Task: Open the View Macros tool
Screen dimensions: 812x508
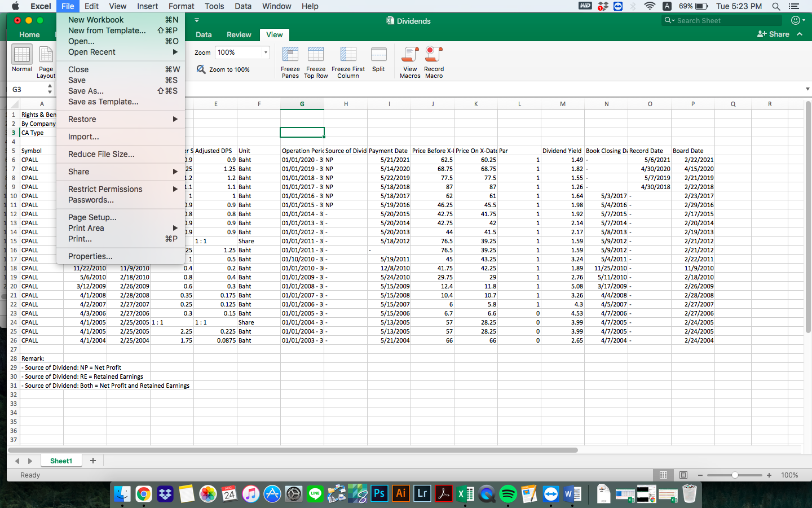Action: pos(410,55)
